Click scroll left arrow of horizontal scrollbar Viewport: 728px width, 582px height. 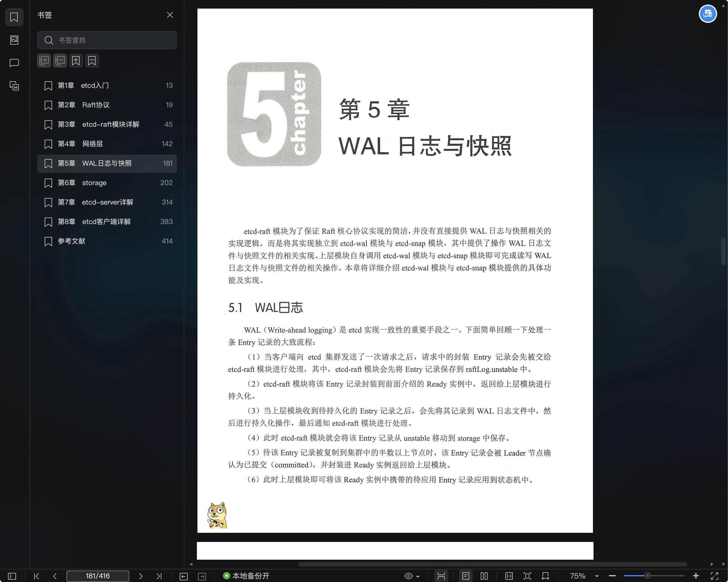pos(191,564)
